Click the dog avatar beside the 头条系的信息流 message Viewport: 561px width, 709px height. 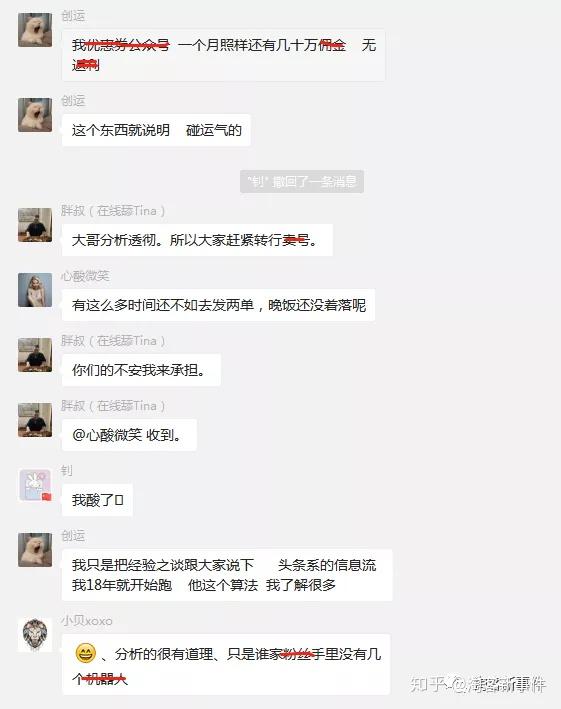click(35, 550)
